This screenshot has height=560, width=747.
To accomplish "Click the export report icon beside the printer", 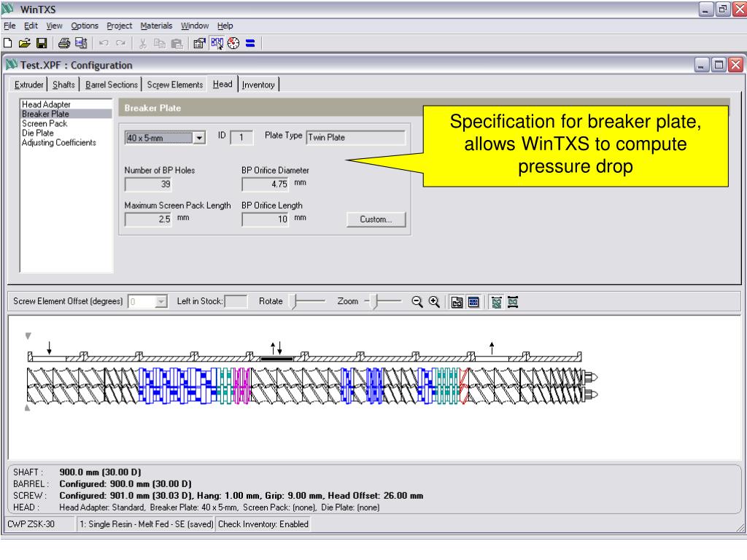I will (81, 43).
